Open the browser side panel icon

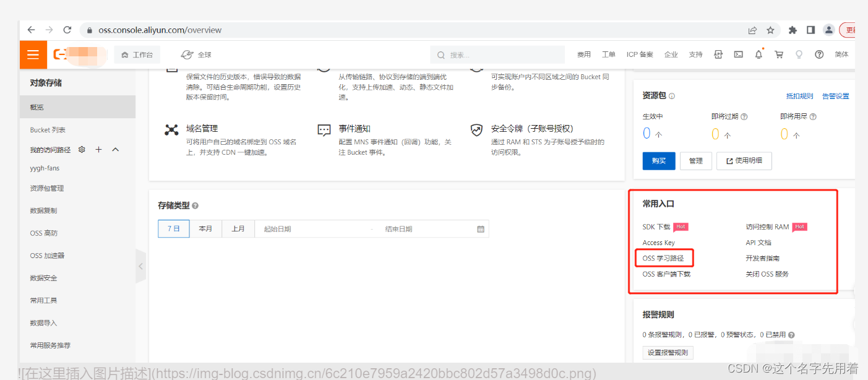pos(810,30)
